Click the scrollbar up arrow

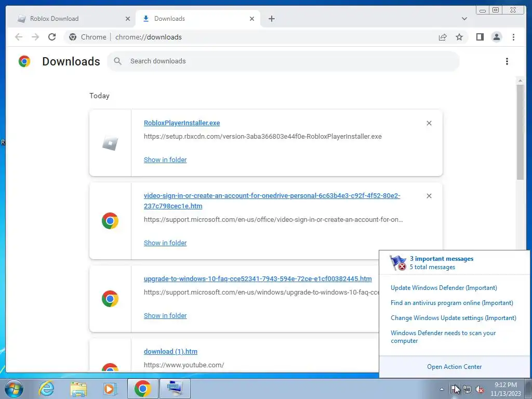tap(520, 81)
